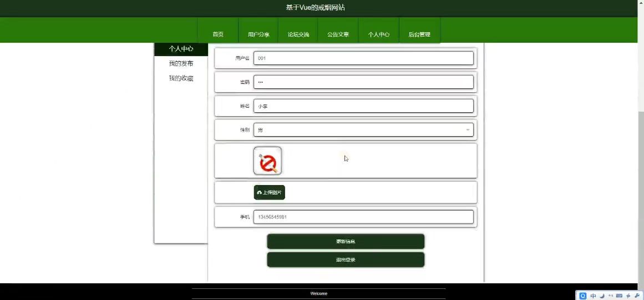This screenshot has height=300, width=644.
Task: Open the 用户分享 navigation tab
Action: pos(258,31)
